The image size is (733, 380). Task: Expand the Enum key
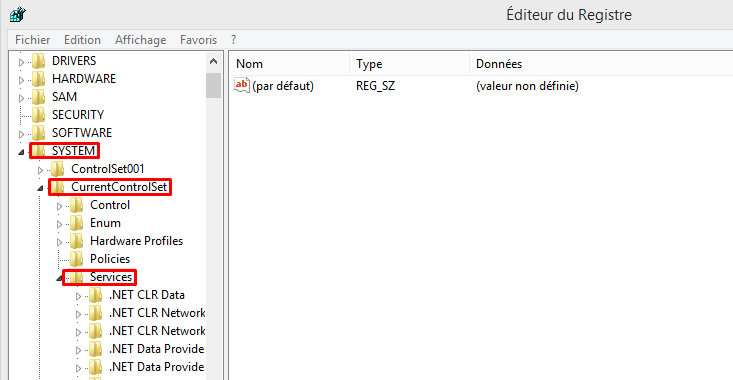coord(59,224)
